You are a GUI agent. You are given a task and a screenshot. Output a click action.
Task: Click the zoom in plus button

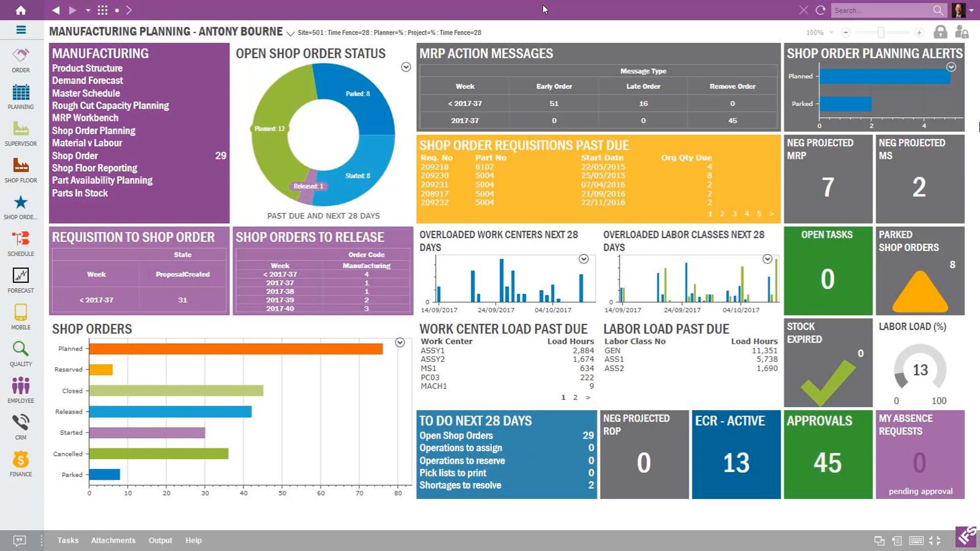click(919, 33)
